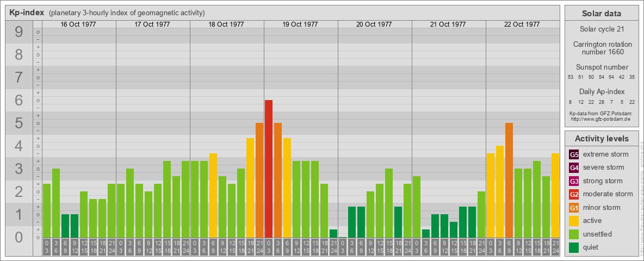This screenshot has width=644, height=261.
Task: Click the orange bar on 19 Oct 3-6h
Action: point(278,180)
